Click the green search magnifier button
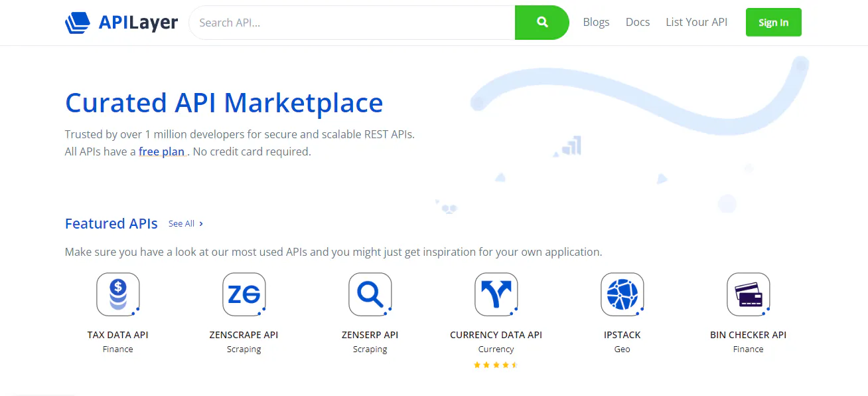This screenshot has width=868, height=396. tap(542, 22)
